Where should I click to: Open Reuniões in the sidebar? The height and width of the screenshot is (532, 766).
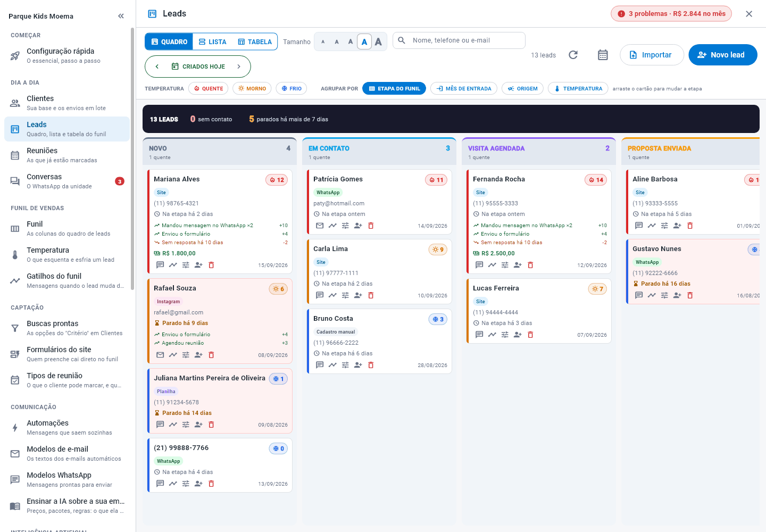[x=67, y=155]
